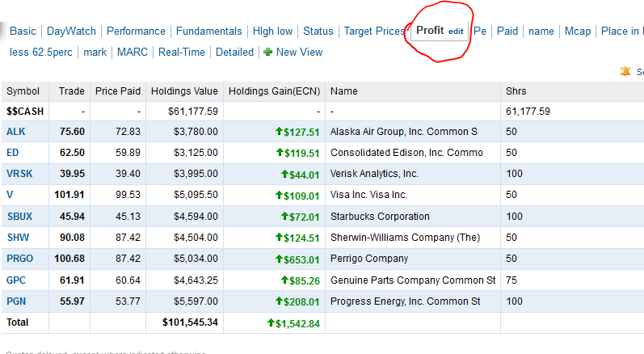The image size is (644, 354).
Task: Create a New View via its link
Action: (300, 53)
